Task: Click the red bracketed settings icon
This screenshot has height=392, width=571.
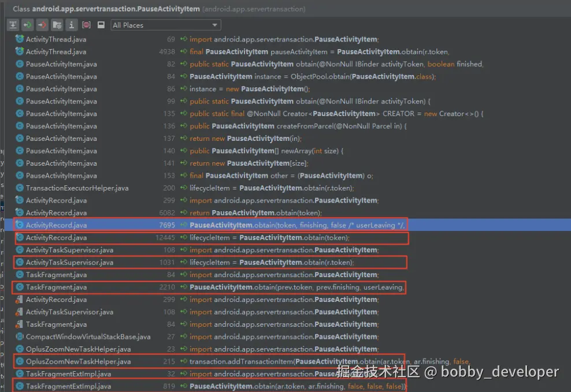Action: click(x=86, y=25)
